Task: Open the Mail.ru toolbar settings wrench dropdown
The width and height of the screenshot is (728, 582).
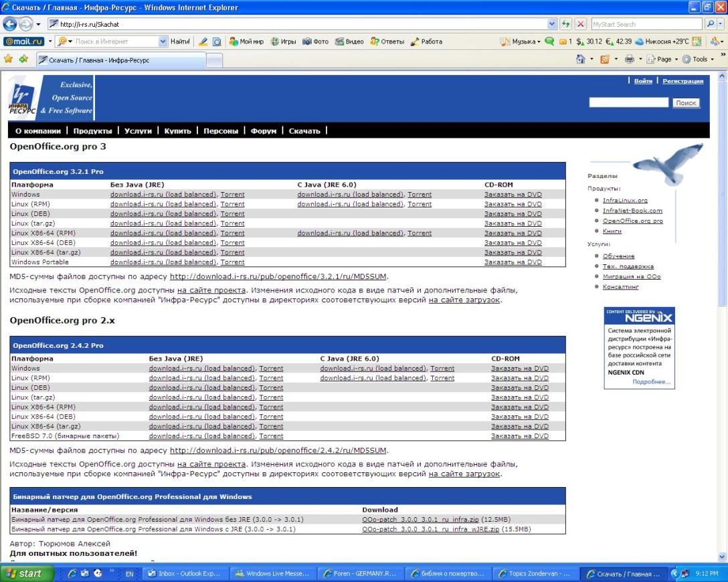Action: click(717, 41)
